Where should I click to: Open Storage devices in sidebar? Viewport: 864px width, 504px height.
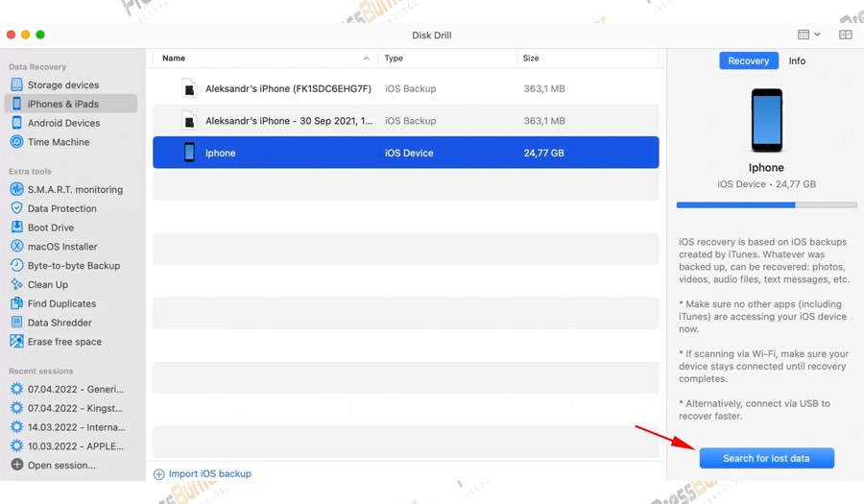[62, 84]
